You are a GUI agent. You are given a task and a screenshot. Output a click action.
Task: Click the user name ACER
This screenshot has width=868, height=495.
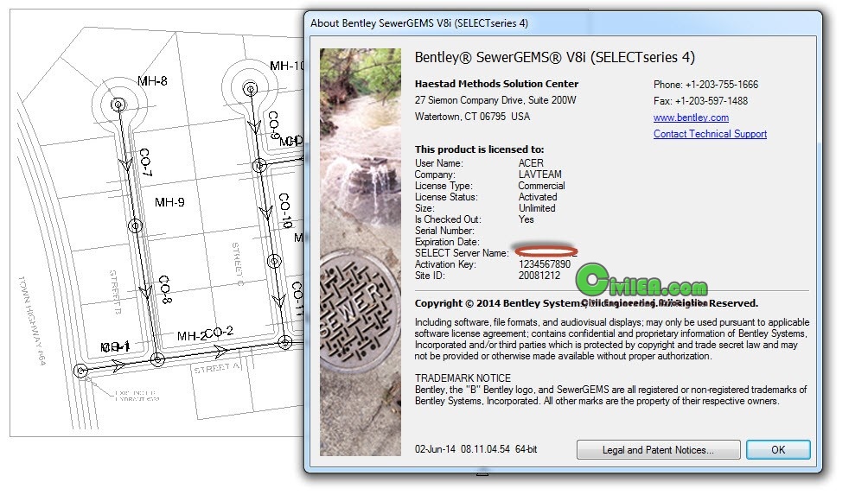pos(531,163)
